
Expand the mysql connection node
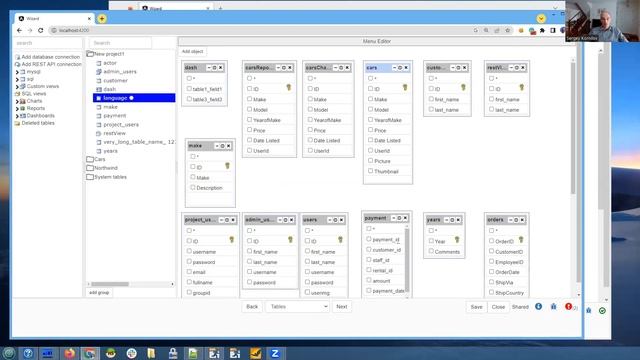tap(17, 72)
